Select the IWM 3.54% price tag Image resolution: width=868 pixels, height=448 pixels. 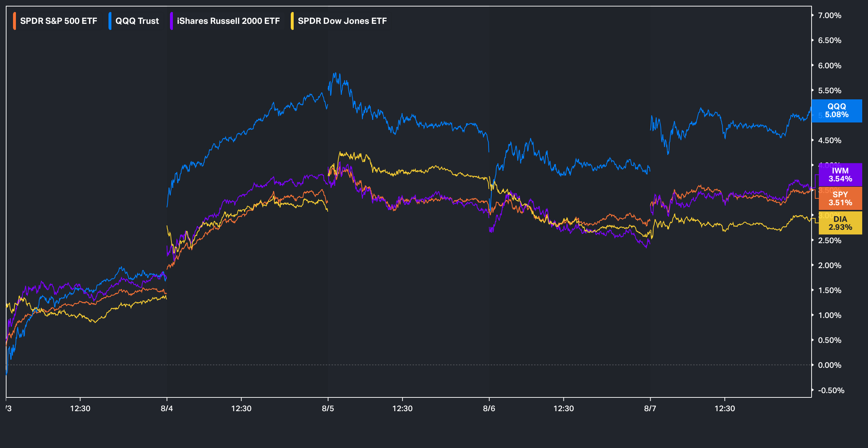tap(840, 175)
